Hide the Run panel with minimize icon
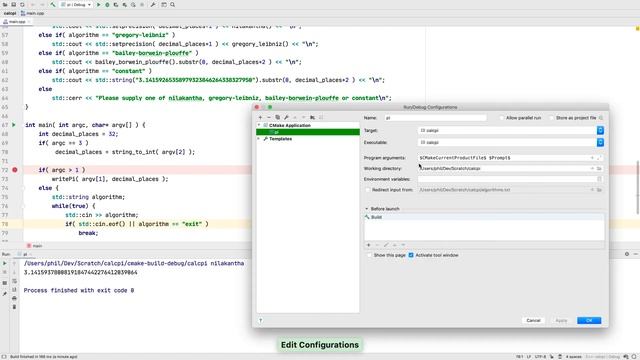 [636, 254]
